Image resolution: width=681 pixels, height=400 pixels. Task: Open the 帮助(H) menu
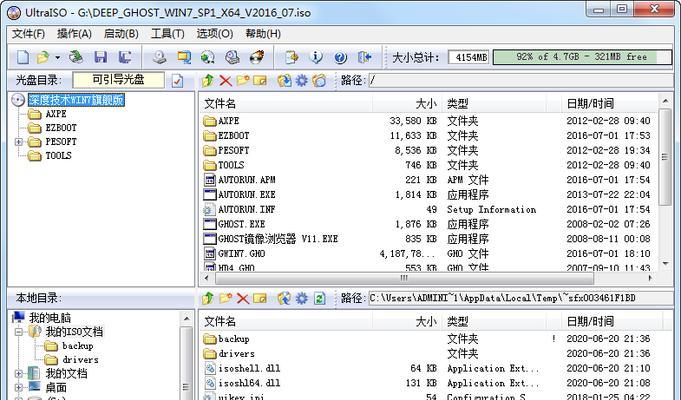[263, 33]
